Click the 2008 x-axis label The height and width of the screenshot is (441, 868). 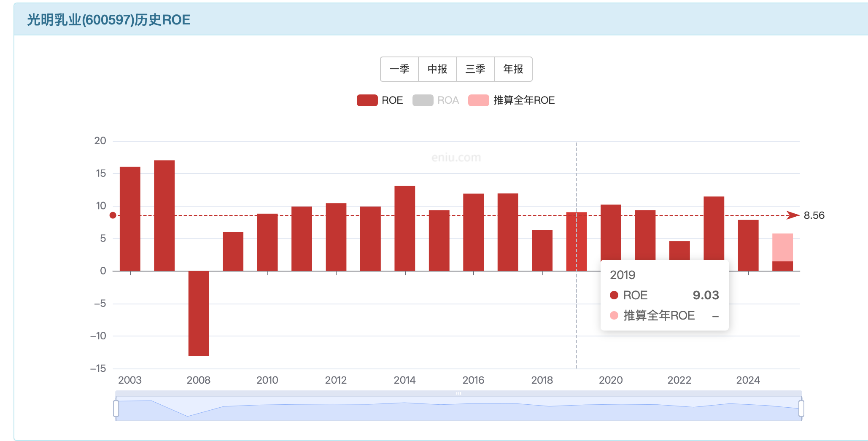tap(199, 380)
